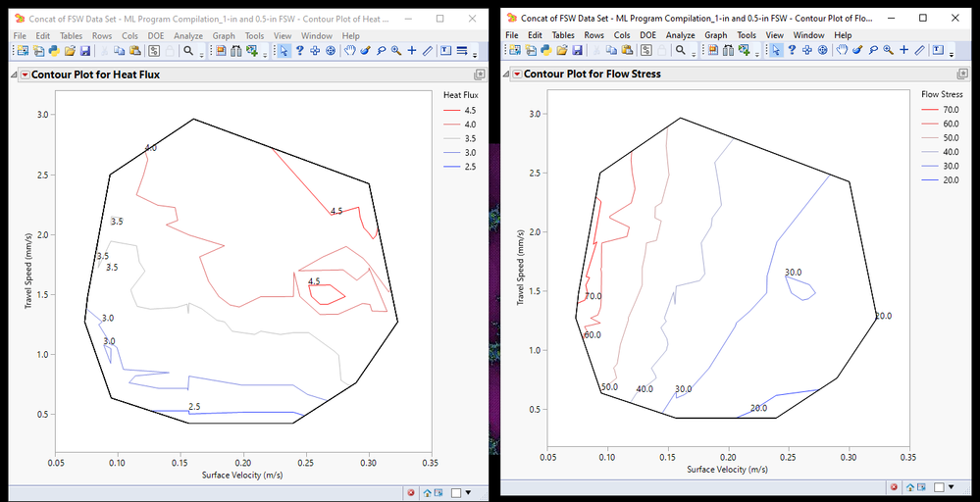Toggle the status bar checkbox in Flow Stress window
Viewport: 980px width, 502px height.
940,486
